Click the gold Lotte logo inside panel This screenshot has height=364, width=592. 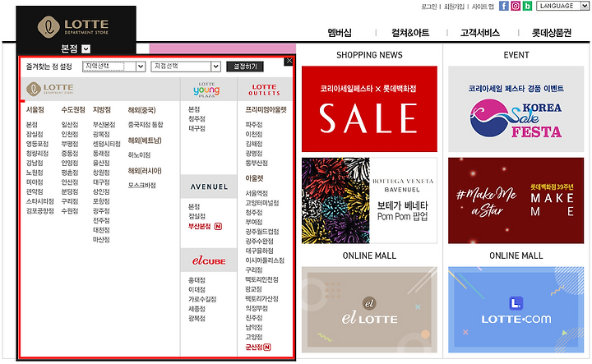50,89
